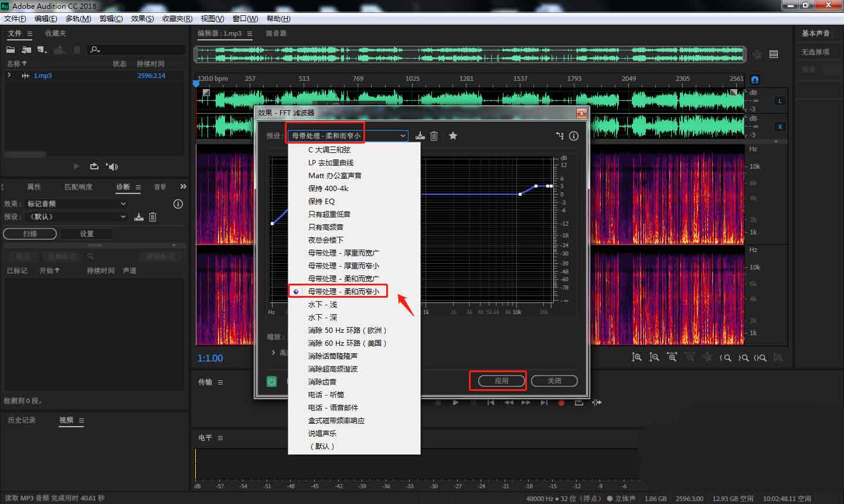Open FFT filter info help icon
Viewport: 844px width, 504px height.
point(574,136)
